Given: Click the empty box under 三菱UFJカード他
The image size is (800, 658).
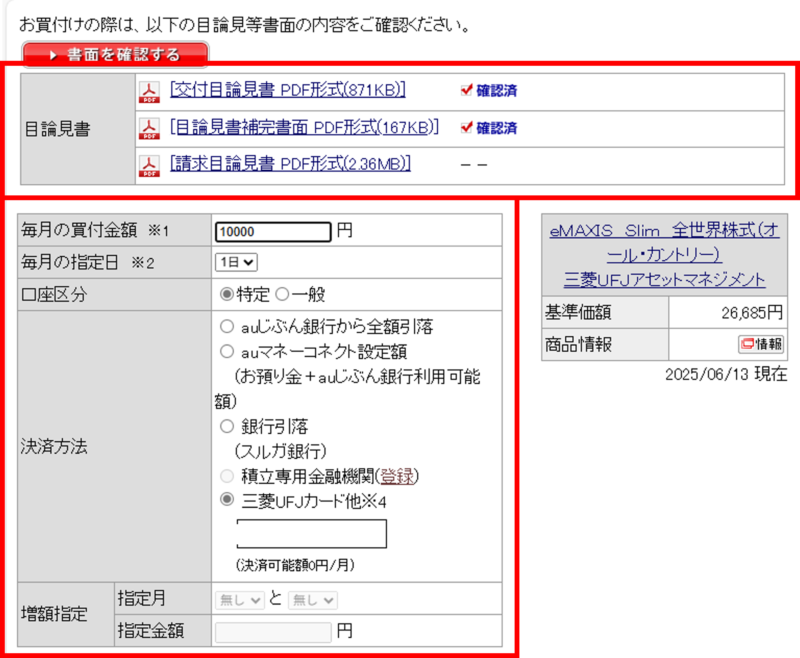Looking at the screenshot, I should [312, 534].
